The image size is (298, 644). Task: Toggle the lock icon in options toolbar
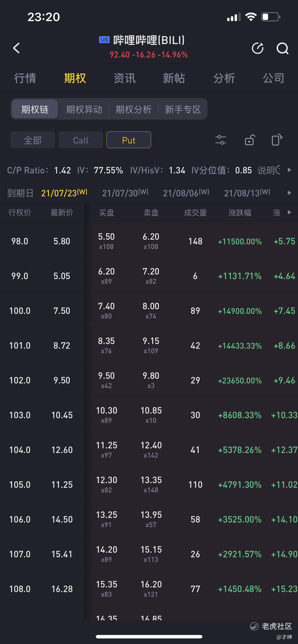coord(249,140)
